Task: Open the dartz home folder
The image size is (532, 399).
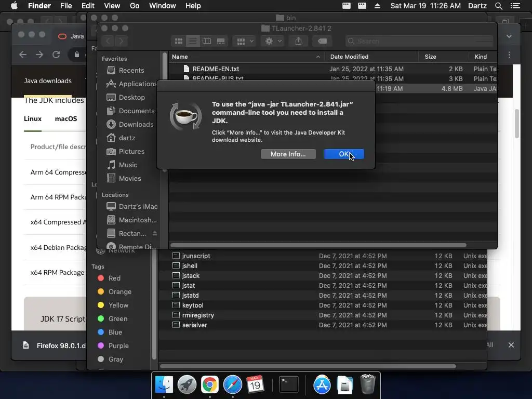Action: [x=121, y=138]
